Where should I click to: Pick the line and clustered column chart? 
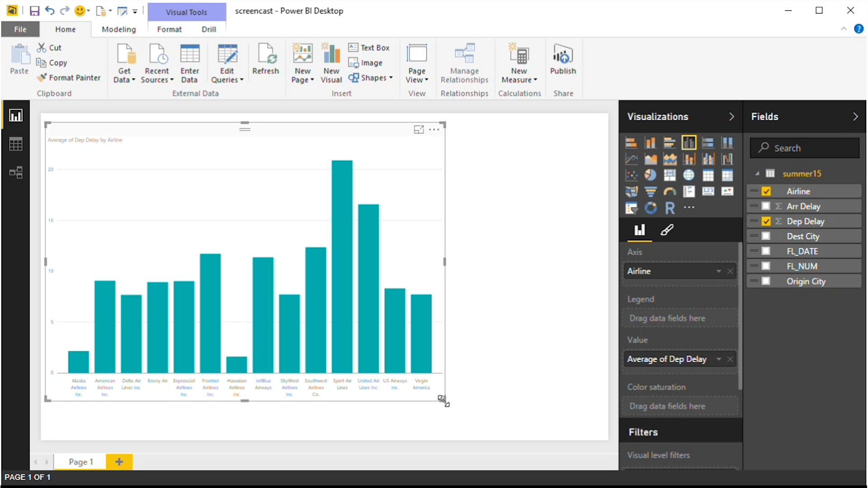pyautogui.click(x=708, y=159)
